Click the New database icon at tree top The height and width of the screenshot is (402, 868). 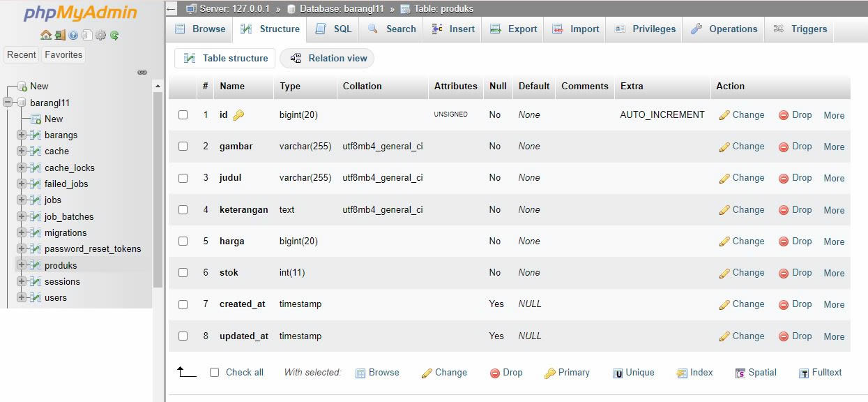(22, 87)
